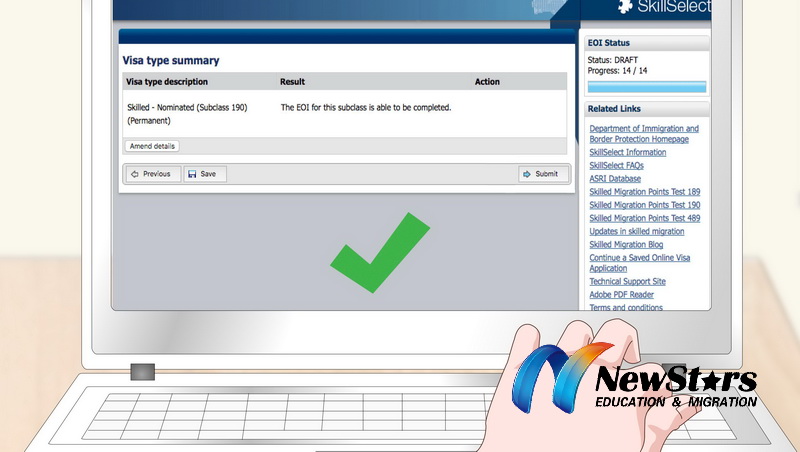Click the right arrow icon on Submit
This screenshot has width=800, height=452.
pyautogui.click(x=527, y=174)
